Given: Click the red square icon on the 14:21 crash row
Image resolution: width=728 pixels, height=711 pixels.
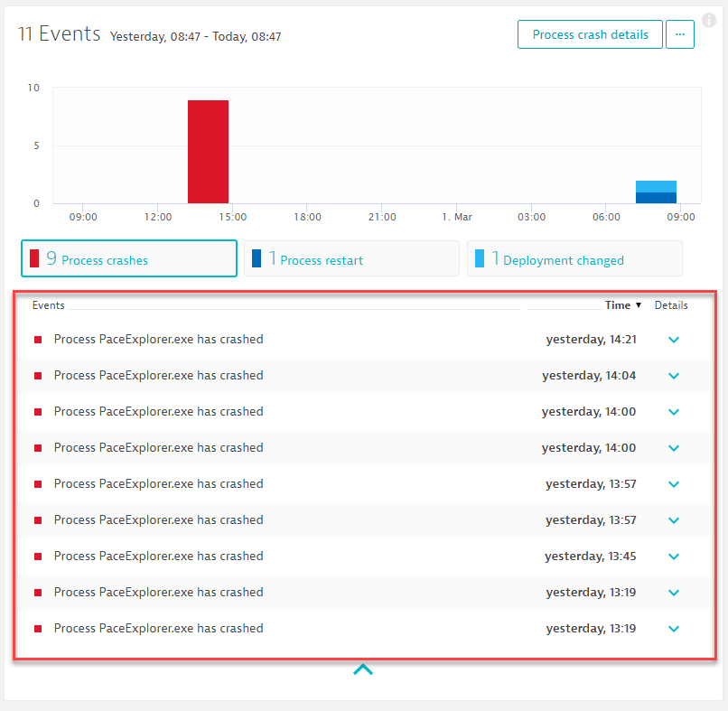Looking at the screenshot, I should (38, 339).
